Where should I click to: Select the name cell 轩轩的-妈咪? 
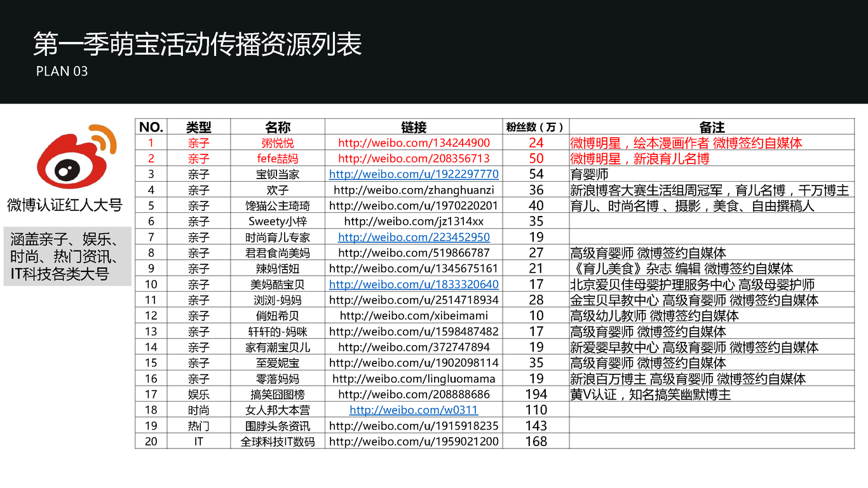(x=278, y=331)
